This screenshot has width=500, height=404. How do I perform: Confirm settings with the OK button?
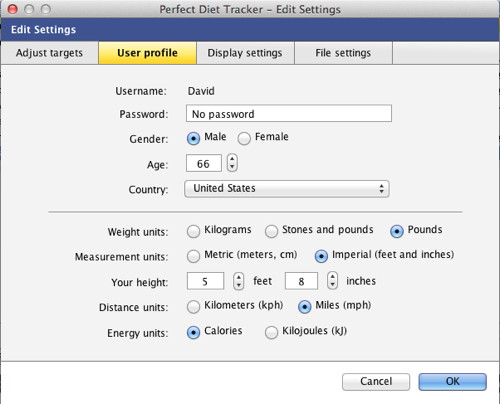point(453,382)
